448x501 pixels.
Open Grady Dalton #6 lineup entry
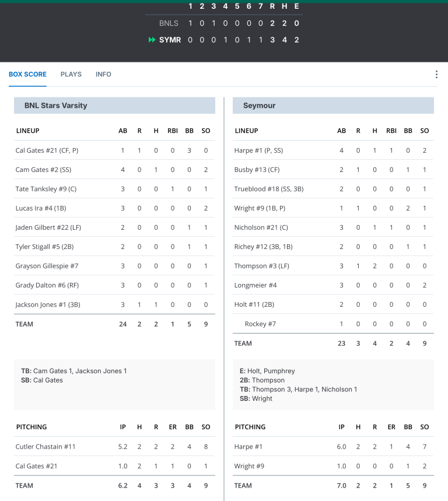[x=44, y=285]
